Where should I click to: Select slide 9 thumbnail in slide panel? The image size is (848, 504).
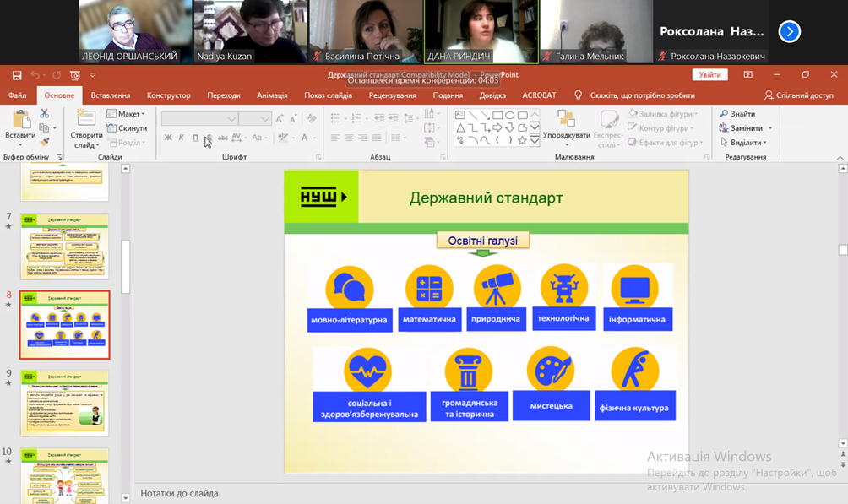(65, 403)
